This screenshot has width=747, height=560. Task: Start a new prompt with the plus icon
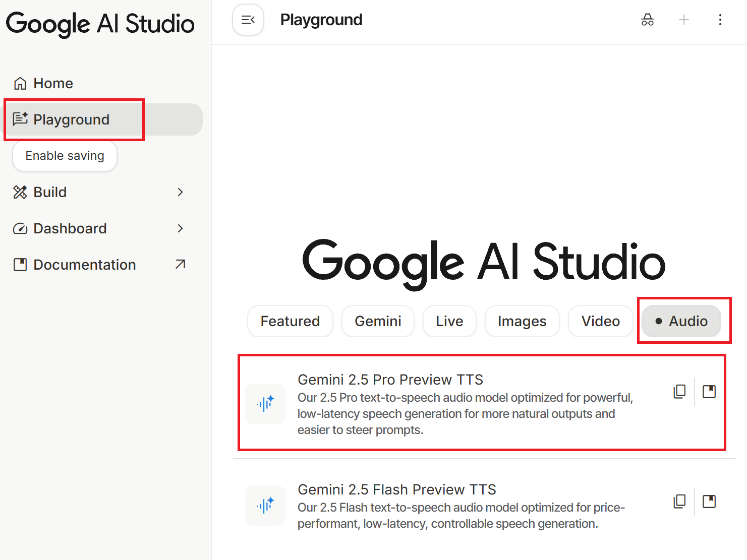(x=684, y=20)
